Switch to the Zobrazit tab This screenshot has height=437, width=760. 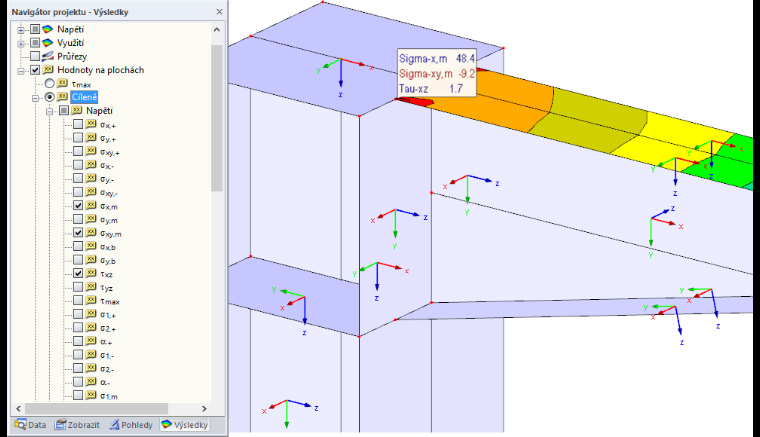point(77,425)
